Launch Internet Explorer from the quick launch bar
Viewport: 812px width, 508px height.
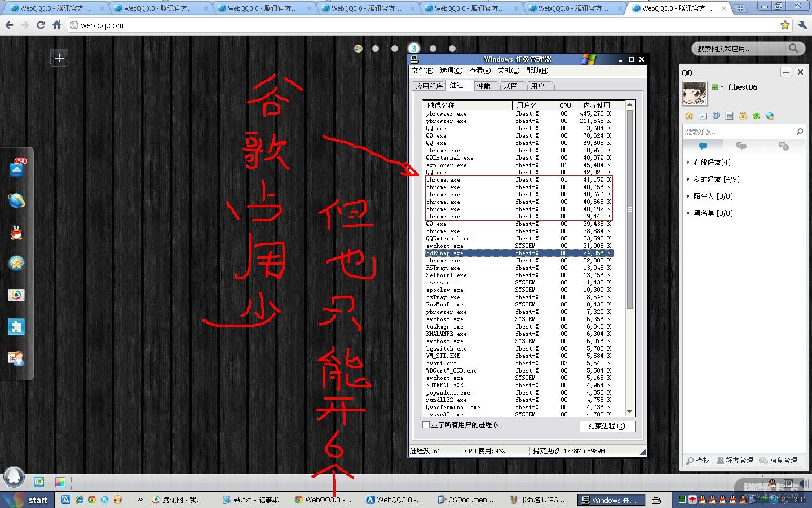click(79, 500)
